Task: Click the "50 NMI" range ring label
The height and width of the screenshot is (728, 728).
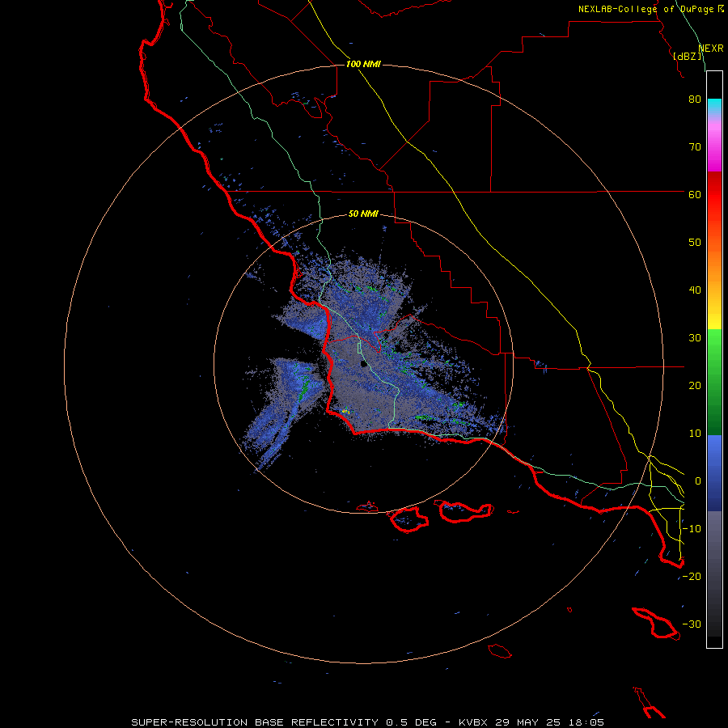Action: (363, 214)
